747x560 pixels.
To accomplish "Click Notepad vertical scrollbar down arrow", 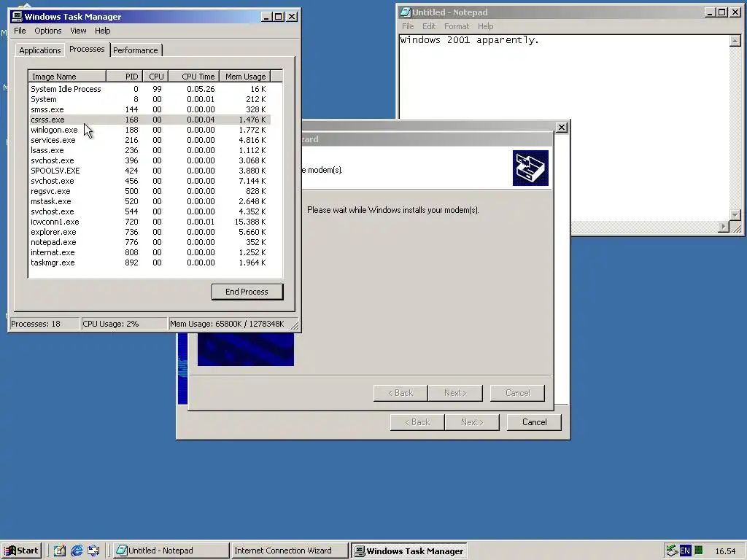I will pos(735,215).
